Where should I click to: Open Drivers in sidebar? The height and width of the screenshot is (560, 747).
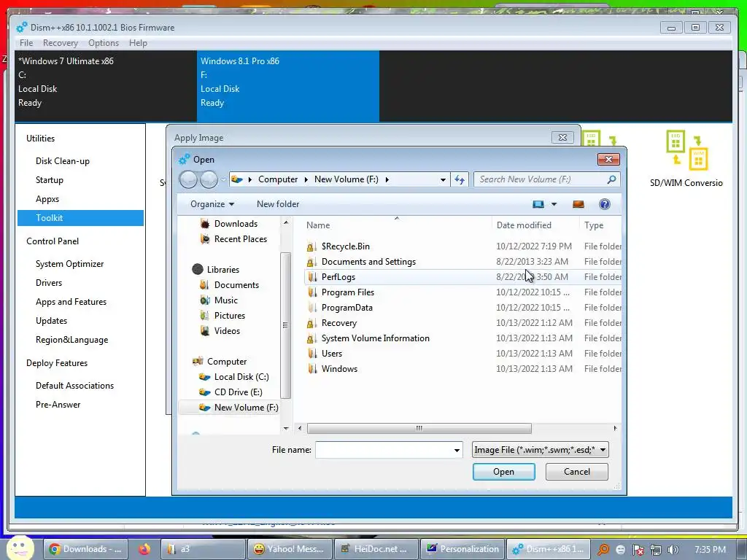tap(49, 283)
